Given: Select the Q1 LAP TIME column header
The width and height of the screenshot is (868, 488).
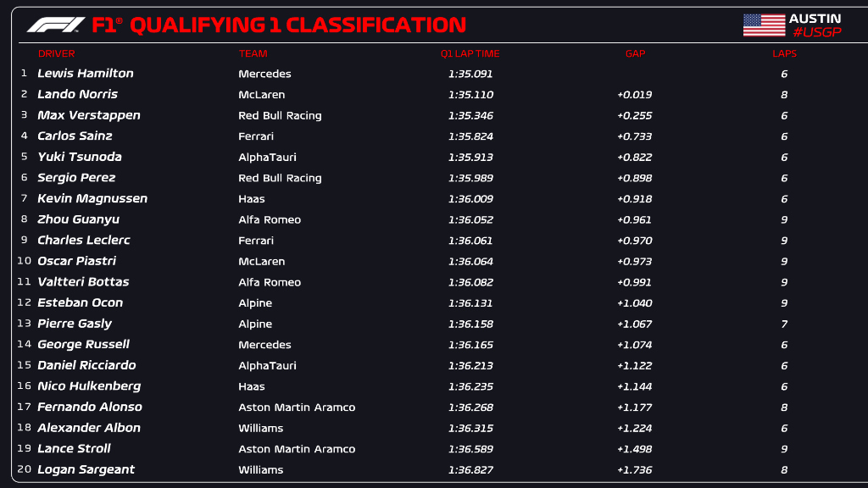Looking at the screenshot, I should (470, 53).
